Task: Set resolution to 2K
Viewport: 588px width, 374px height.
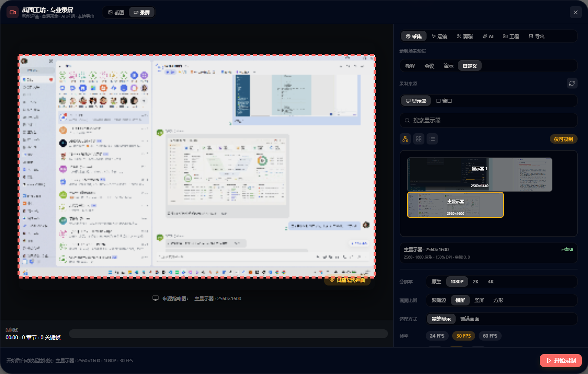Action: (x=476, y=282)
